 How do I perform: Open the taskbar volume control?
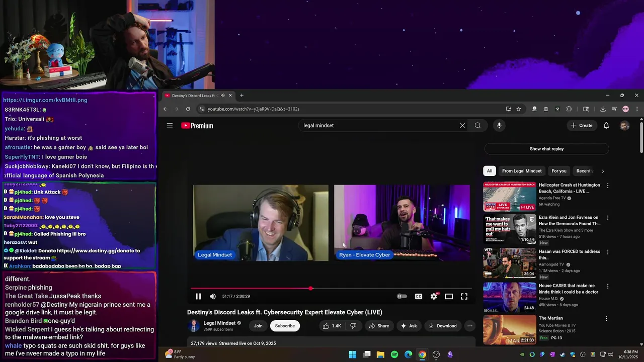[x=611, y=354]
